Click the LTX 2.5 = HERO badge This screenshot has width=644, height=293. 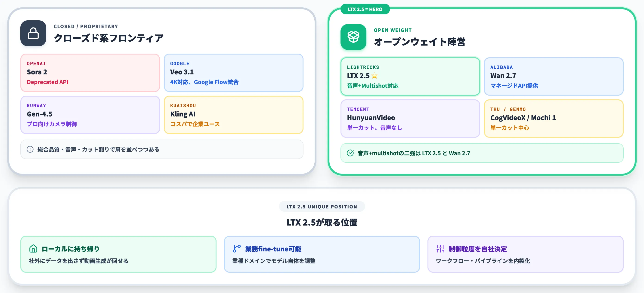[365, 9]
